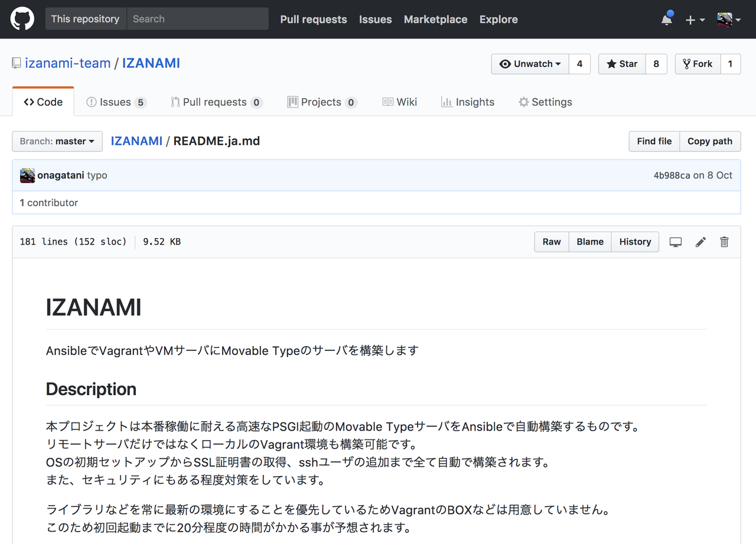Fork the repository
Image resolution: width=756 pixels, height=544 pixels.
698,64
